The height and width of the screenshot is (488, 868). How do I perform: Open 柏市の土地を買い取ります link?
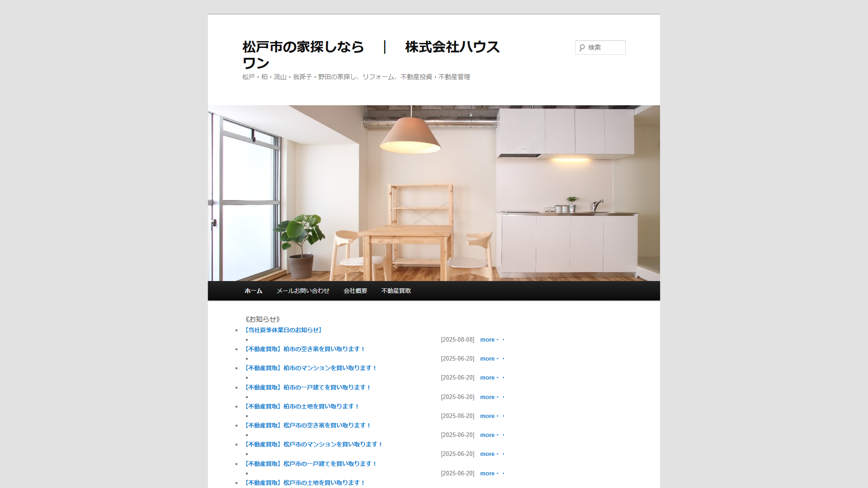tap(301, 407)
